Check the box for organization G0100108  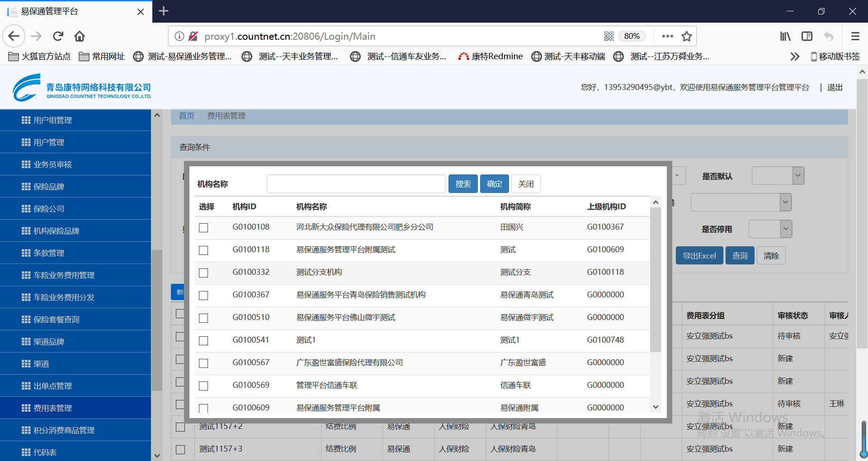(203, 228)
